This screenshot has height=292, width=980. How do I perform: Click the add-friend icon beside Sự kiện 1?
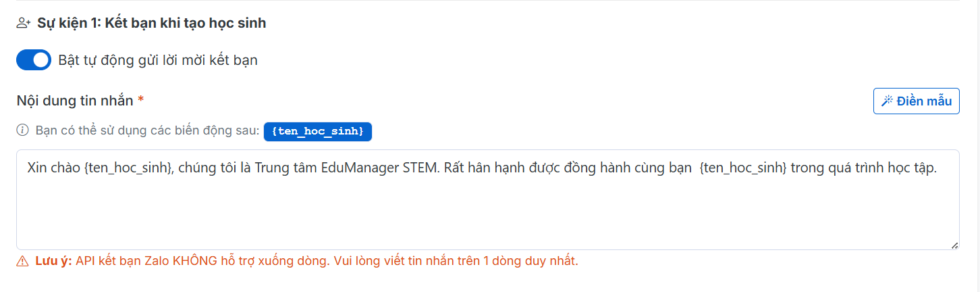(24, 24)
